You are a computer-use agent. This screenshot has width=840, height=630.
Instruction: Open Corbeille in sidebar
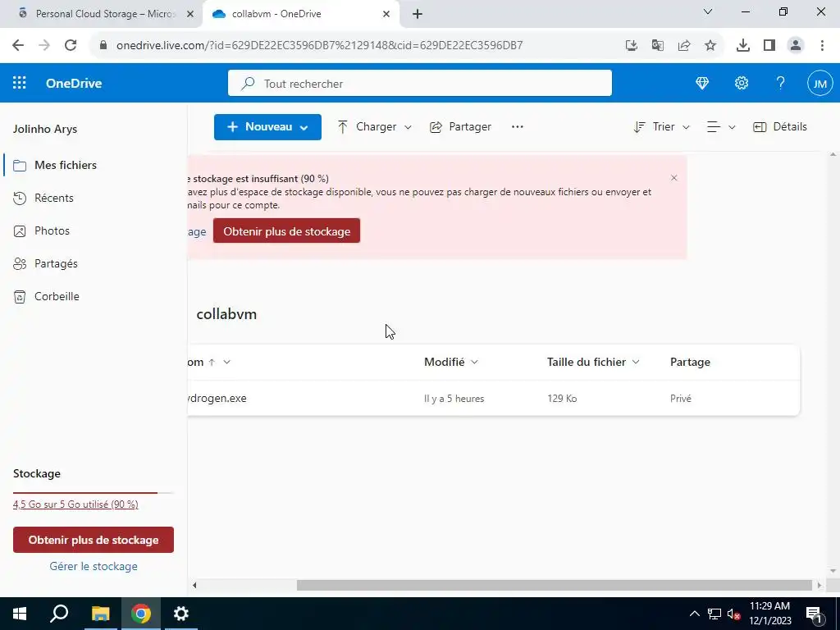point(57,296)
